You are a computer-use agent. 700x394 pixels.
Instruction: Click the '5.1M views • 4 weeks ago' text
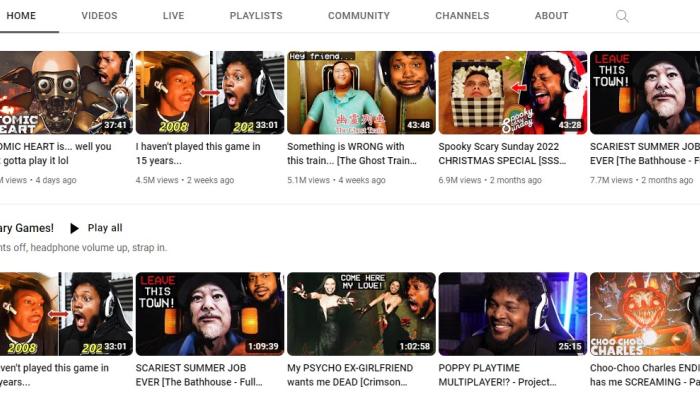[x=336, y=180]
